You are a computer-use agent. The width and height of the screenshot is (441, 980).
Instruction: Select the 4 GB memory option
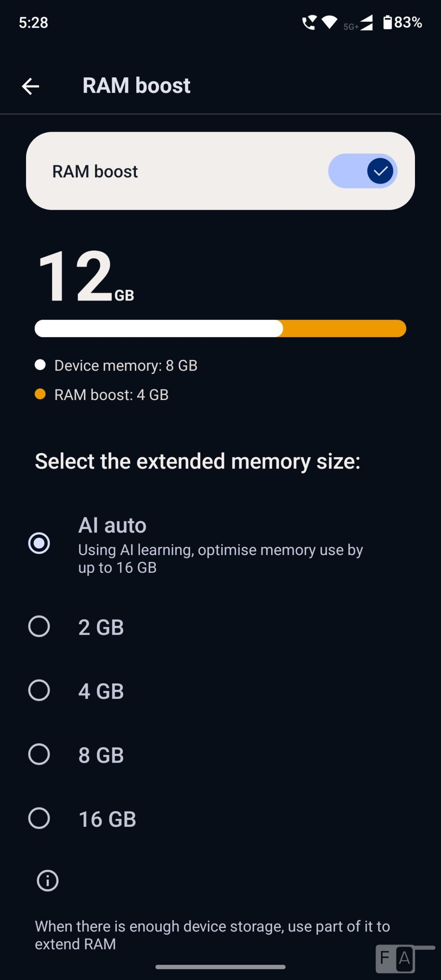(39, 691)
